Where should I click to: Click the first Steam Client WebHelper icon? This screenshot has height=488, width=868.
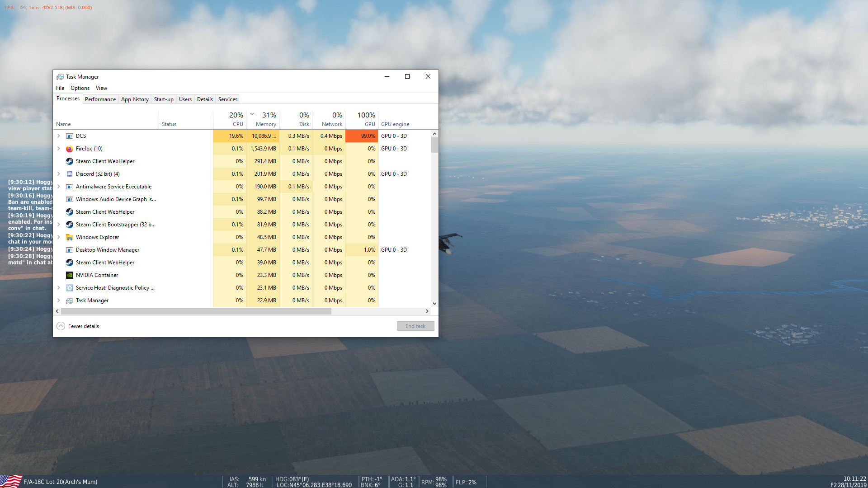[69, 161]
